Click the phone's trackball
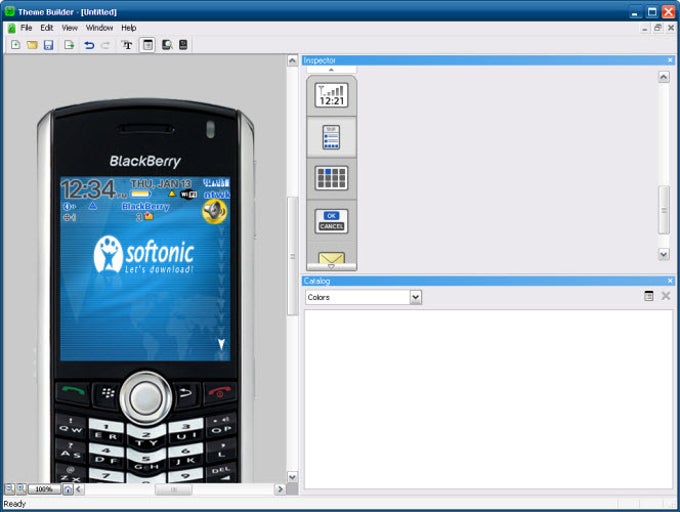The width and height of the screenshot is (680, 512). (x=146, y=398)
